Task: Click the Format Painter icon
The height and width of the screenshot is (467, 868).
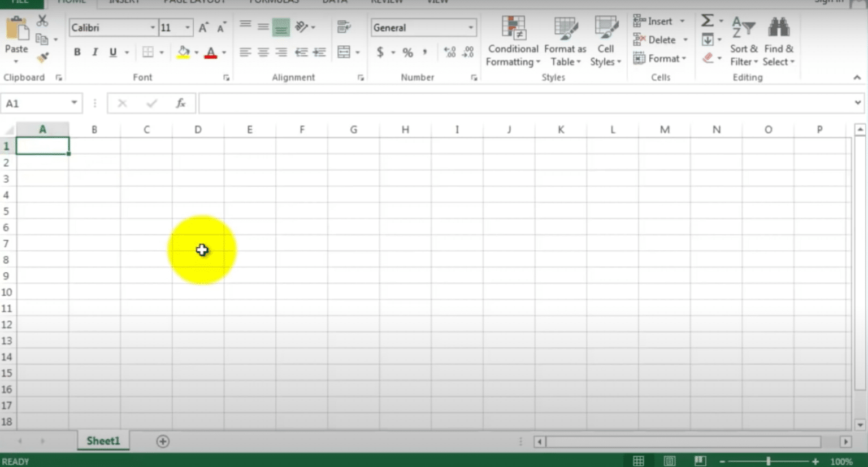Action: (42, 57)
